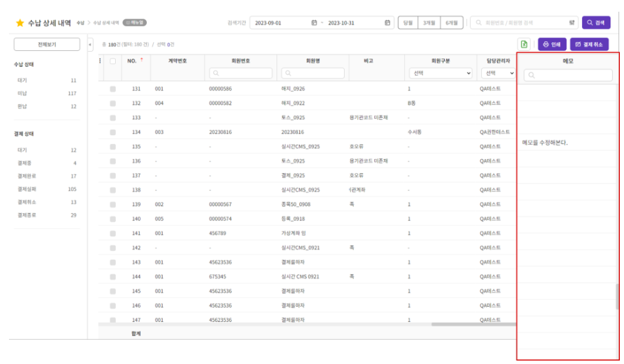Click the 회원명 column filter field
The image size is (624, 364).
pyautogui.click(x=313, y=73)
